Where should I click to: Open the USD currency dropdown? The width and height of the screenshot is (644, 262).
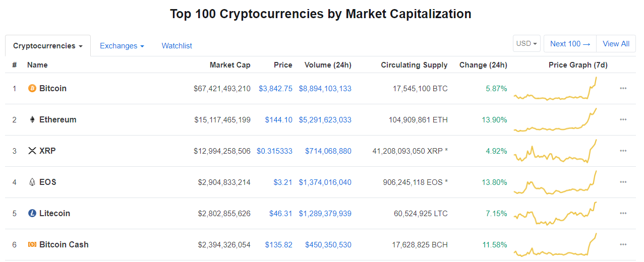(527, 44)
